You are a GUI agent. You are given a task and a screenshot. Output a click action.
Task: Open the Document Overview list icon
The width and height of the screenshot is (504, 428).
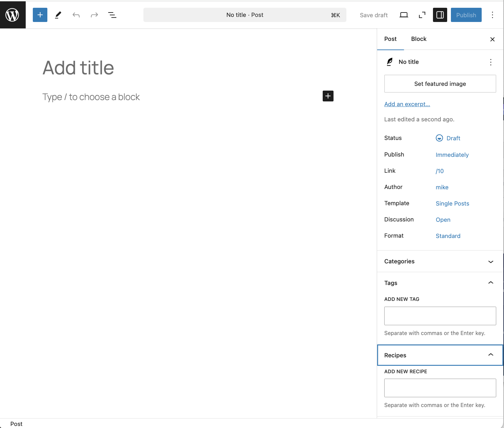click(x=112, y=15)
